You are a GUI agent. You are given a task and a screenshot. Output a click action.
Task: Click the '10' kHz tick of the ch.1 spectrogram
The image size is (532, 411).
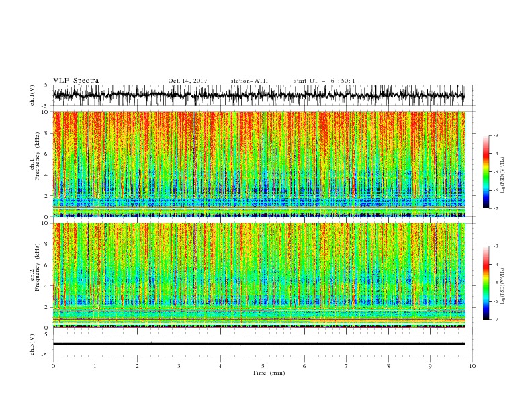pyautogui.click(x=46, y=112)
